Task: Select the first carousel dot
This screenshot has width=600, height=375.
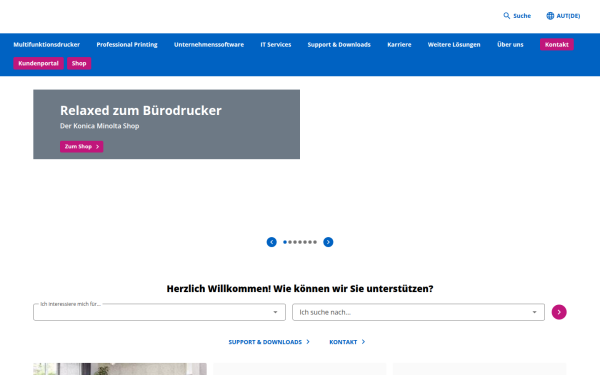Action: pos(285,242)
